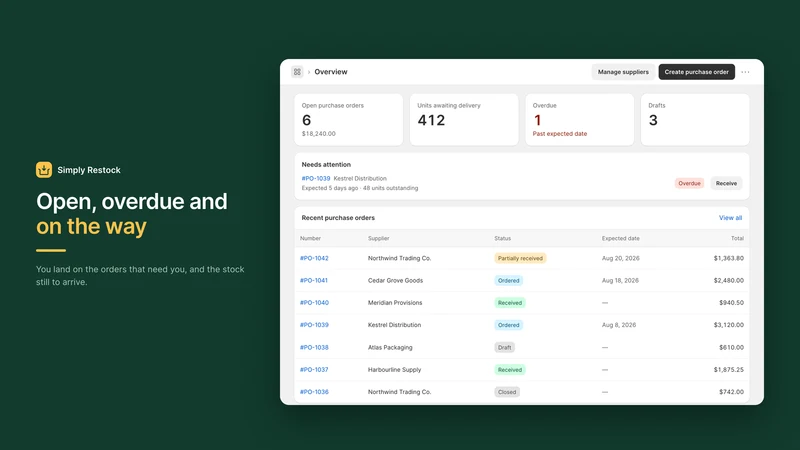Click Kestrel Distribution in Needs attention

pyautogui.click(x=360, y=179)
